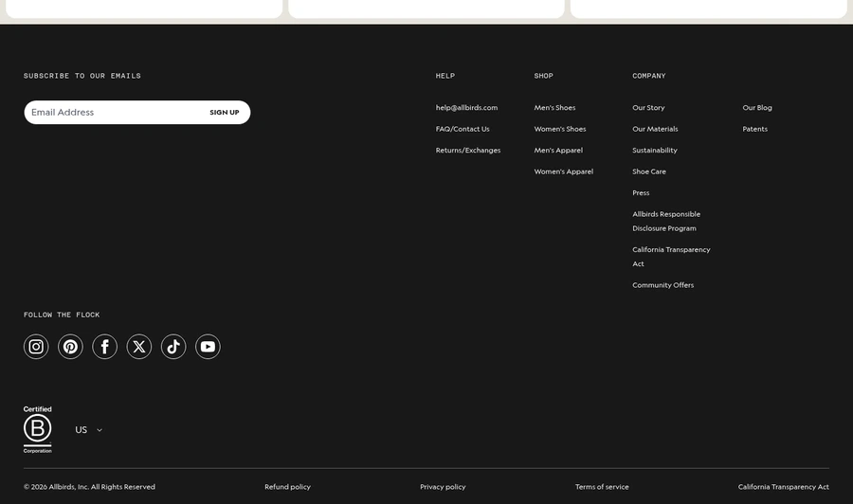Open the TikTok social icon
This screenshot has width=853, height=504.
tap(173, 347)
